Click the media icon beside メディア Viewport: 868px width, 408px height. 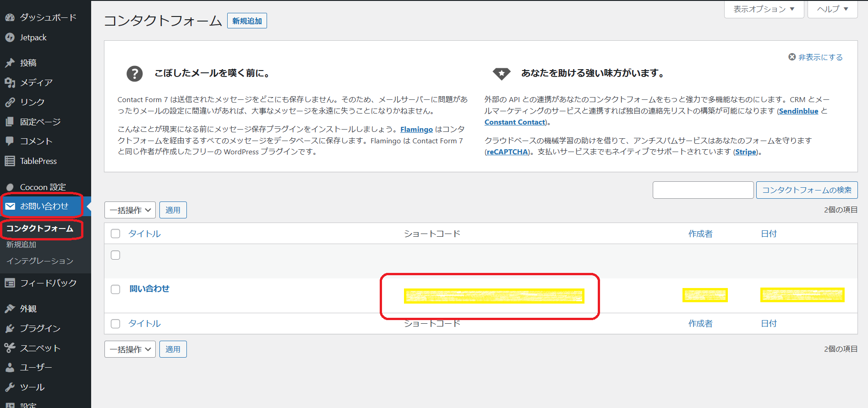point(10,82)
